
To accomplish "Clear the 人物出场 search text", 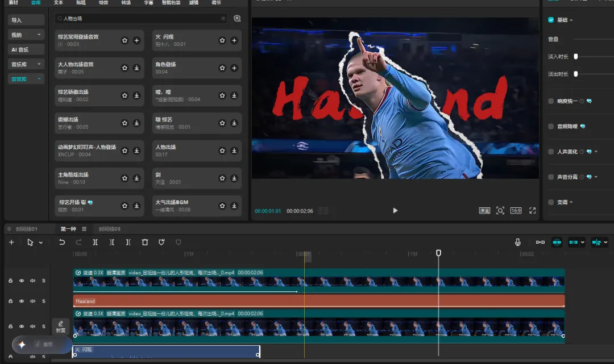I will 223,18.
